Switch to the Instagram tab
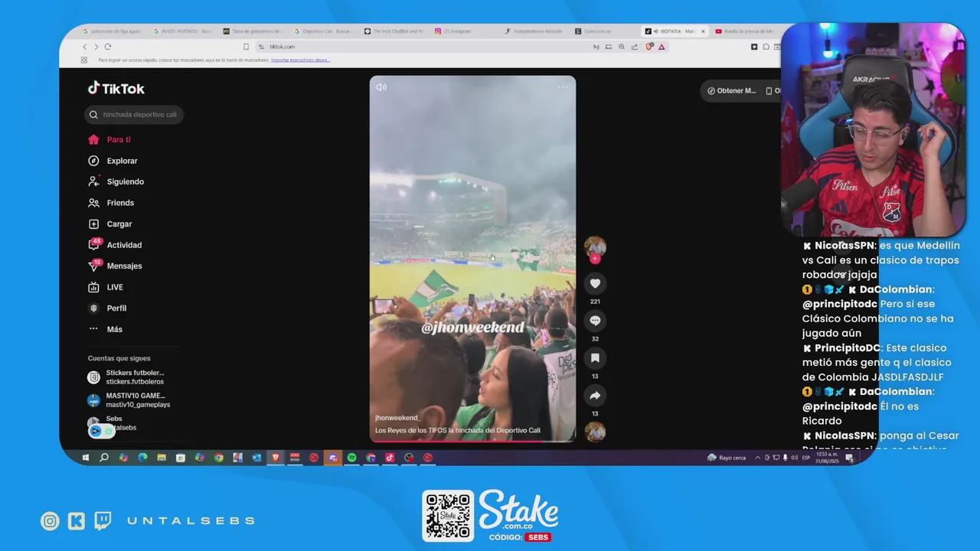The image size is (980, 551). click(x=462, y=31)
